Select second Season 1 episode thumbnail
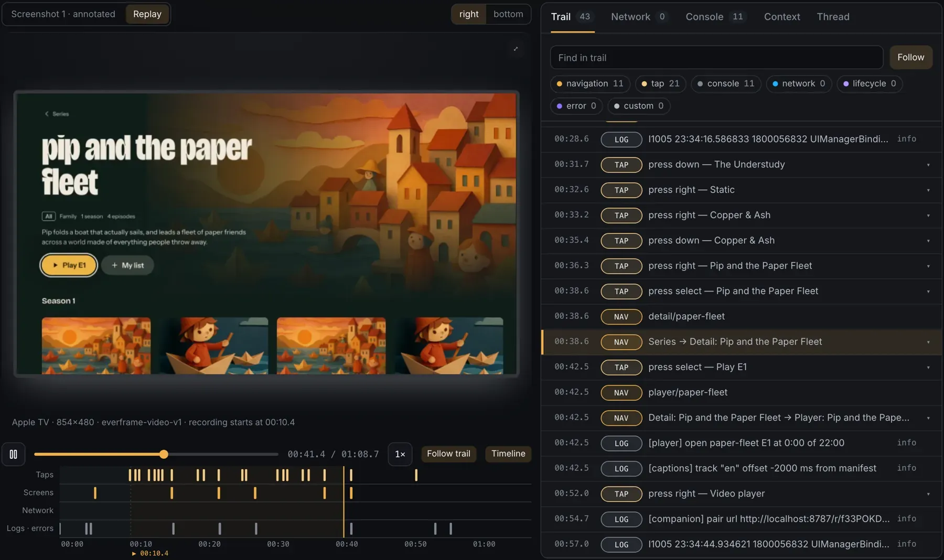This screenshot has width=944, height=560. pyautogui.click(x=213, y=346)
